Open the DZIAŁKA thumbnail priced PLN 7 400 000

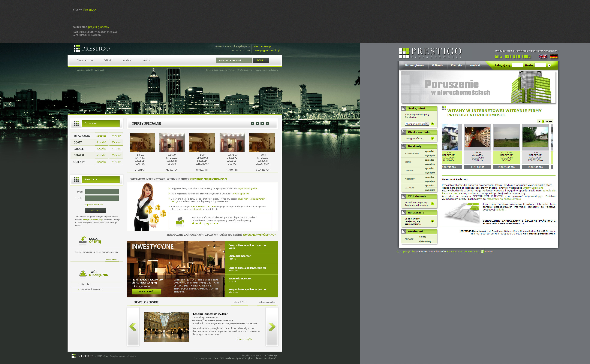coord(506,137)
